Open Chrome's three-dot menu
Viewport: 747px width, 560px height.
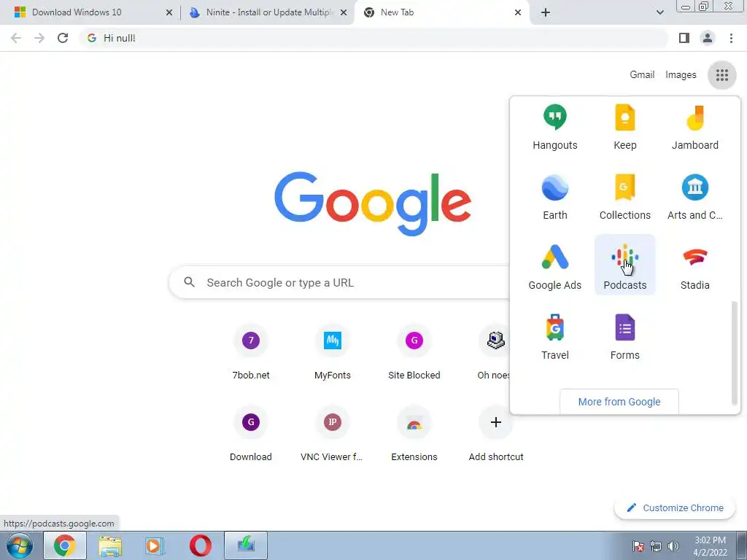[x=731, y=38]
